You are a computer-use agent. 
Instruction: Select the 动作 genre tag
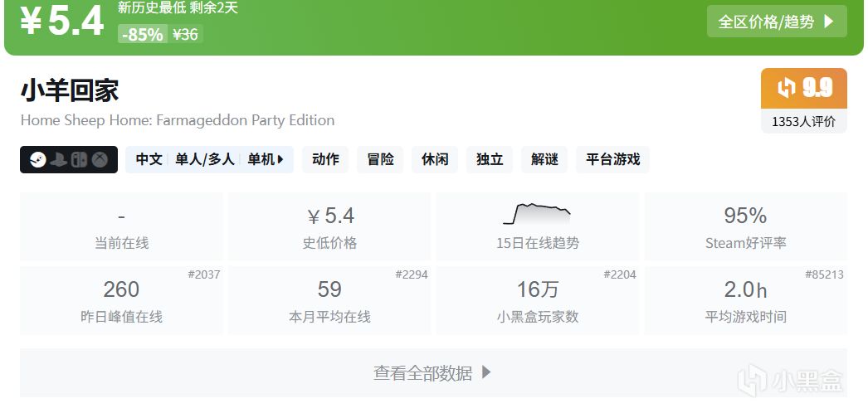(x=325, y=160)
